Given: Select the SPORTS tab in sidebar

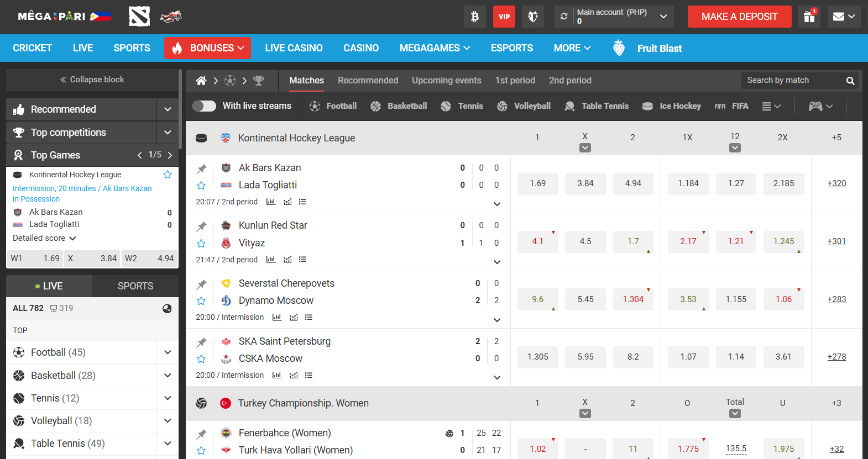Looking at the screenshot, I should [x=135, y=286].
